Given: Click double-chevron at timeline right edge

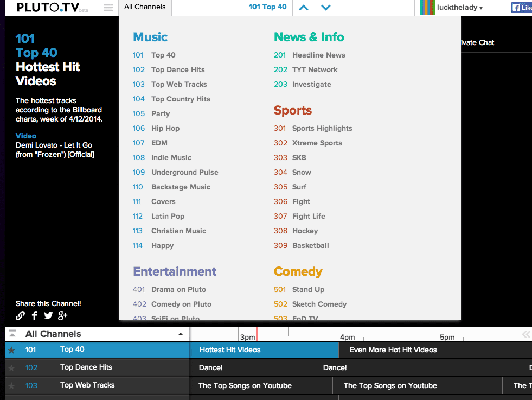Looking at the screenshot, I should click(526, 334).
